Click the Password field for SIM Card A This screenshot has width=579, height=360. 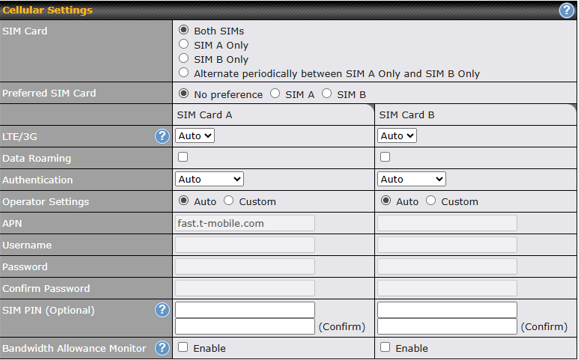point(245,267)
